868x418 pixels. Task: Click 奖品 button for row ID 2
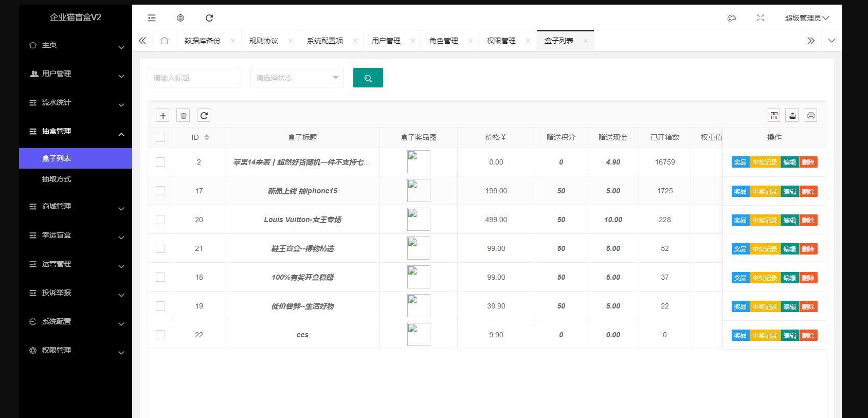coord(740,162)
